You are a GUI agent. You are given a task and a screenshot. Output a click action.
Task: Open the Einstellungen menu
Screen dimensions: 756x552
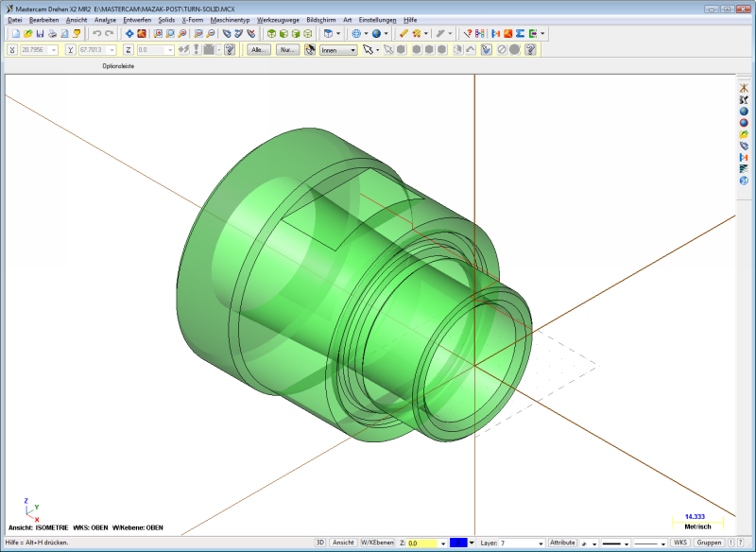click(x=377, y=20)
